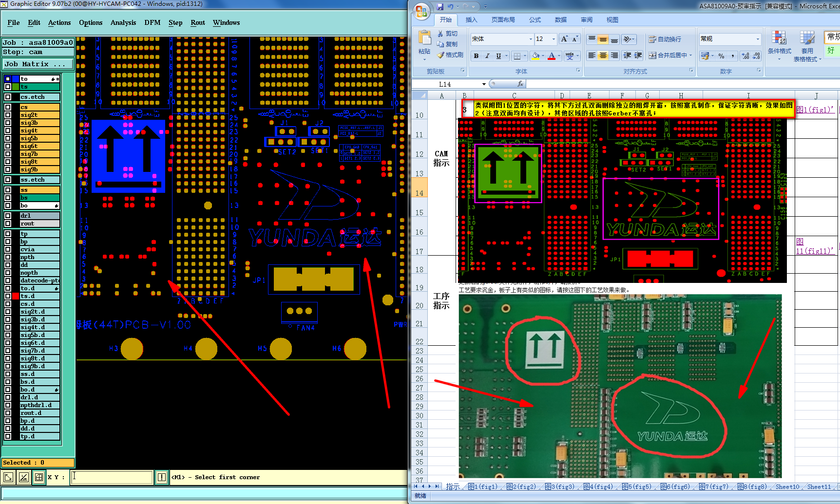Toggle visibility checkbox for layer to
Screen dimensions: 840x504
pyautogui.click(x=8, y=79)
